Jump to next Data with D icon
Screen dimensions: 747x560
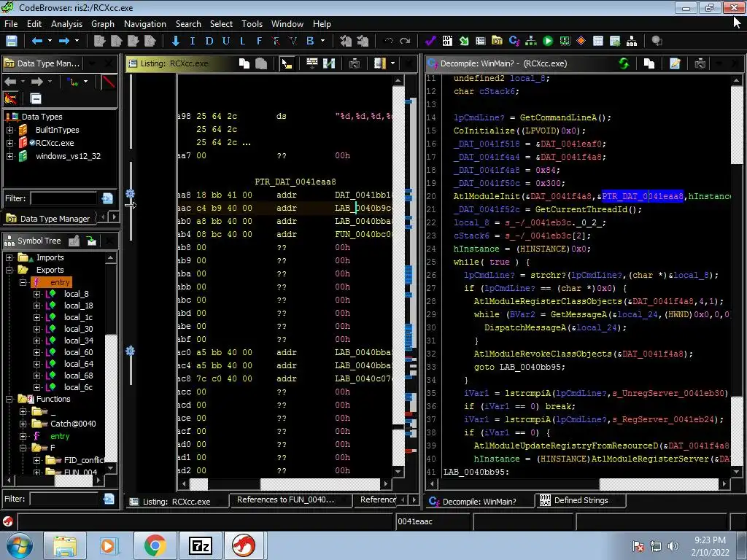tap(209, 41)
